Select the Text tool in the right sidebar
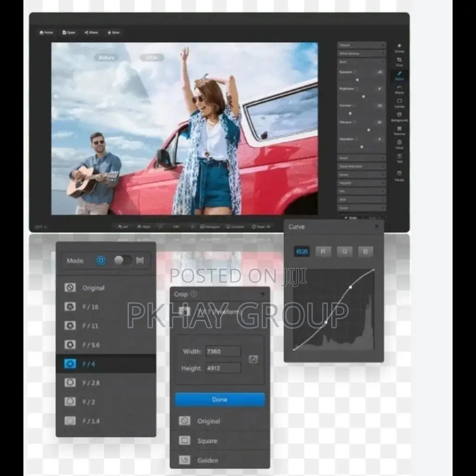This screenshot has height=476, width=476. pos(399,158)
